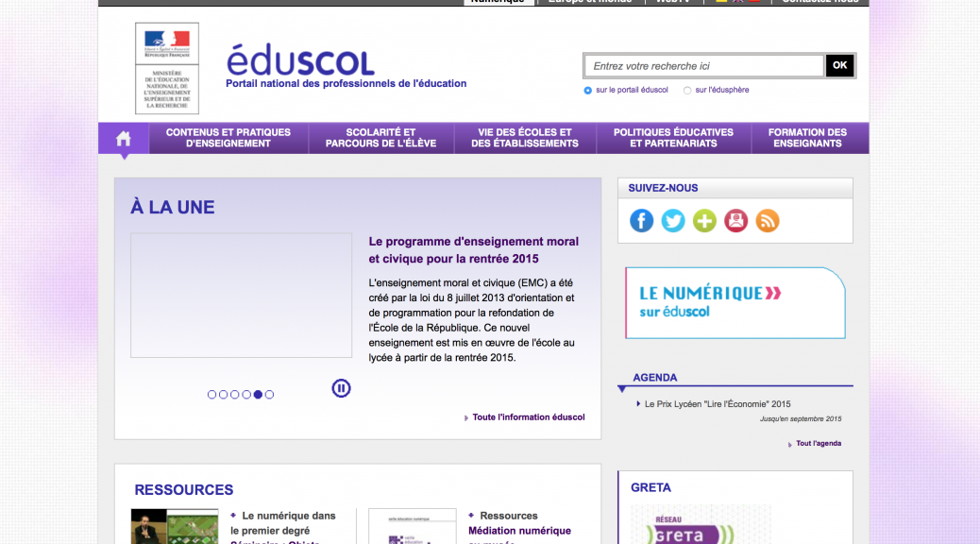Open 'Le Prix Lycéen Lire l'Économie 2015' event
Viewport: 980px width, 544px height.
click(x=718, y=404)
